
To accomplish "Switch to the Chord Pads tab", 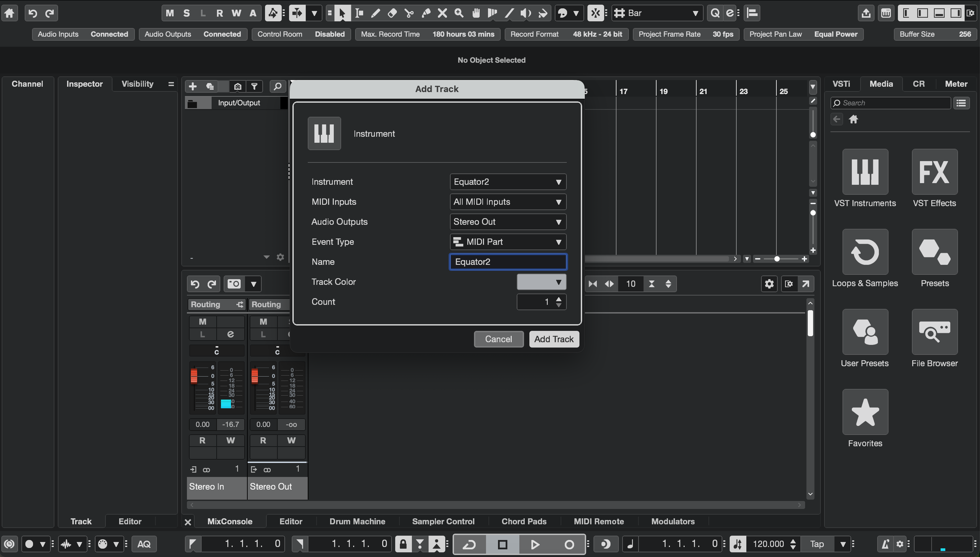I will coord(524,521).
